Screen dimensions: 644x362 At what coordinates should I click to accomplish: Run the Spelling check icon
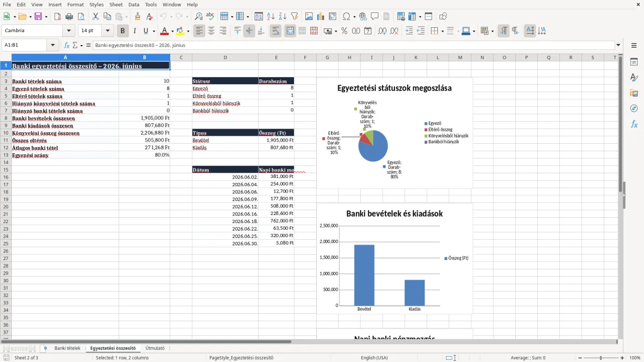[210, 17]
